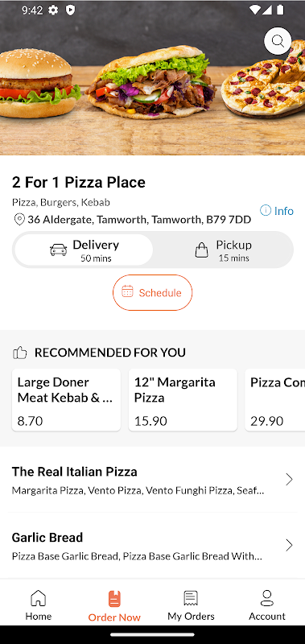This screenshot has height=644, width=305.
Task: Go to My Orders tab label
Action: (191, 616)
